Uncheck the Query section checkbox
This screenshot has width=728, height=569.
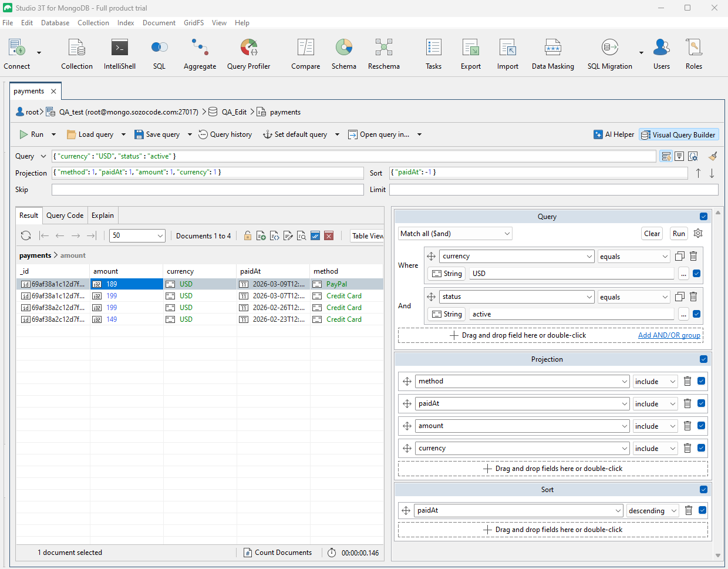click(x=704, y=216)
